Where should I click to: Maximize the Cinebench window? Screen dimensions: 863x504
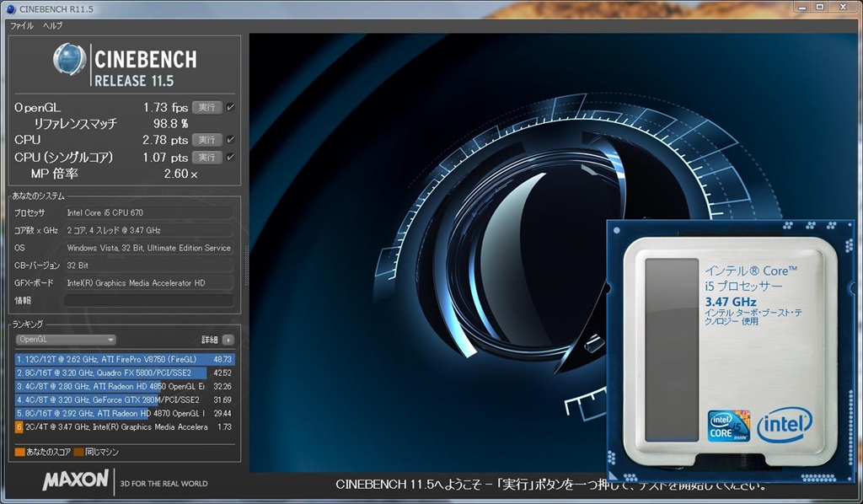(819, 8)
